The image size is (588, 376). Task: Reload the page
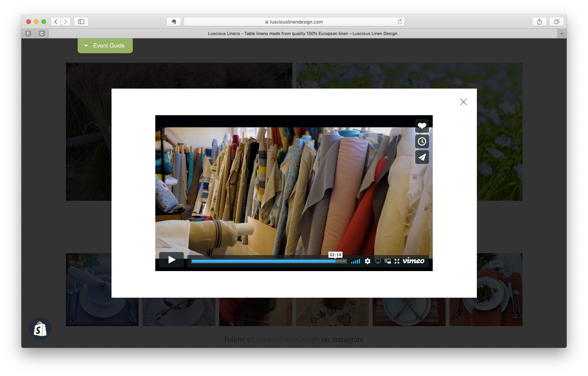click(x=400, y=22)
